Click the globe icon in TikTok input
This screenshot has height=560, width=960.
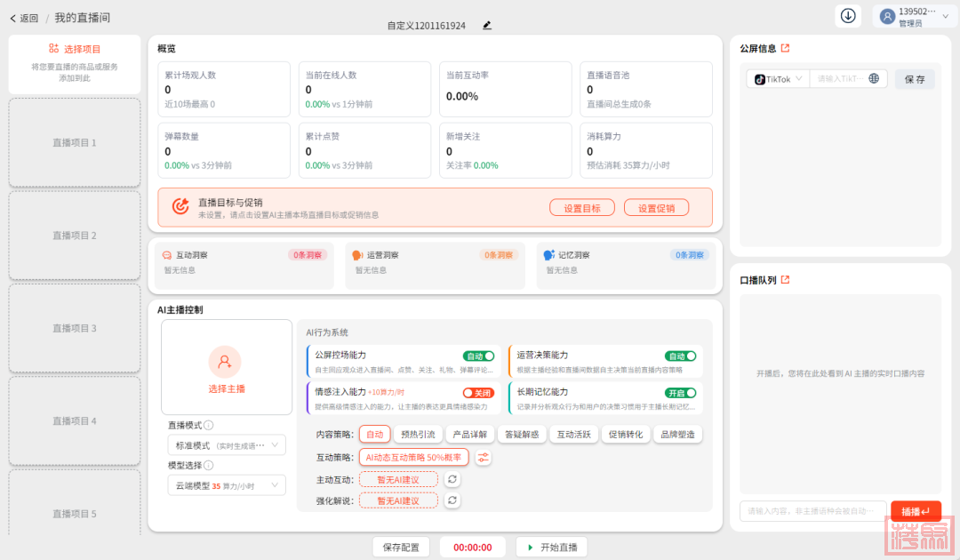pos(874,78)
